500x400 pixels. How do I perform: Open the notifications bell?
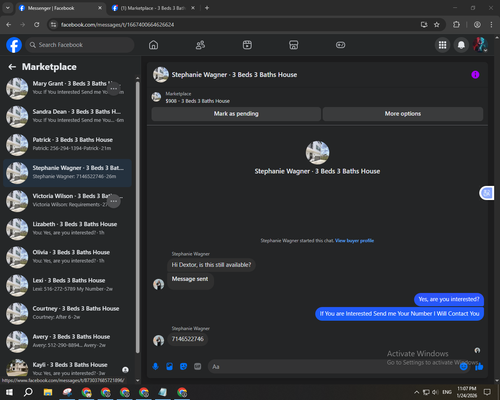coord(461,45)
